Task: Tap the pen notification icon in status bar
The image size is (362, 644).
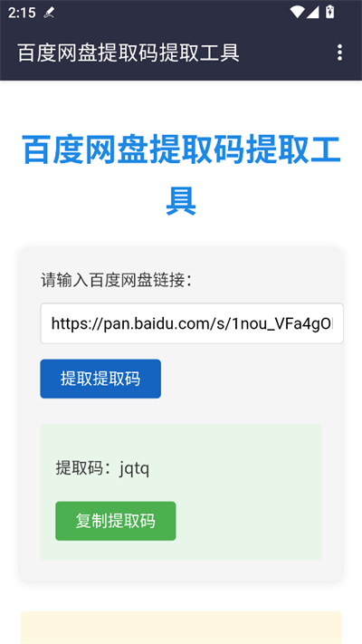Action: click(x=49, y=14)
